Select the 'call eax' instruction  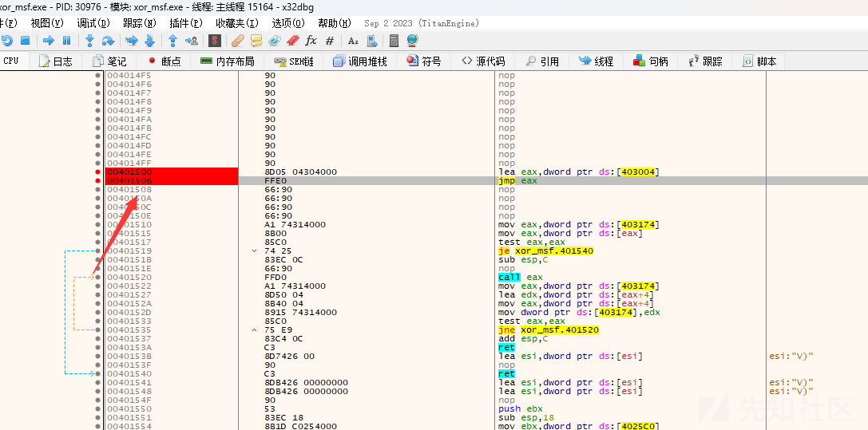[x=521, y=277]
